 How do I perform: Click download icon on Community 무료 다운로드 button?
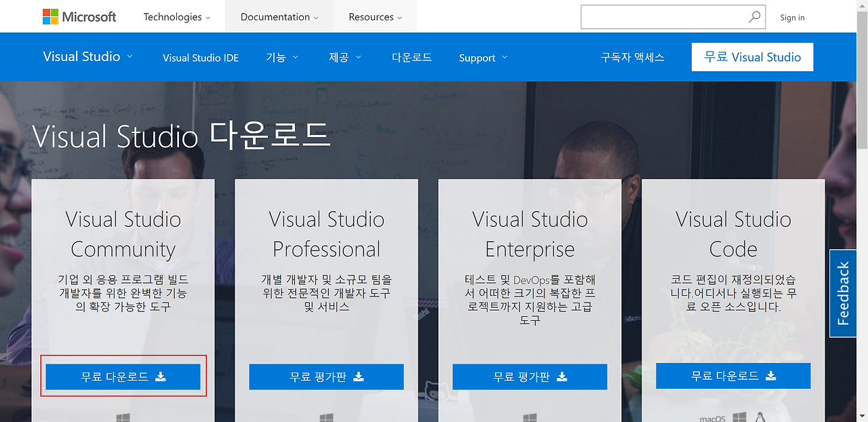click(x=160, y=377)
